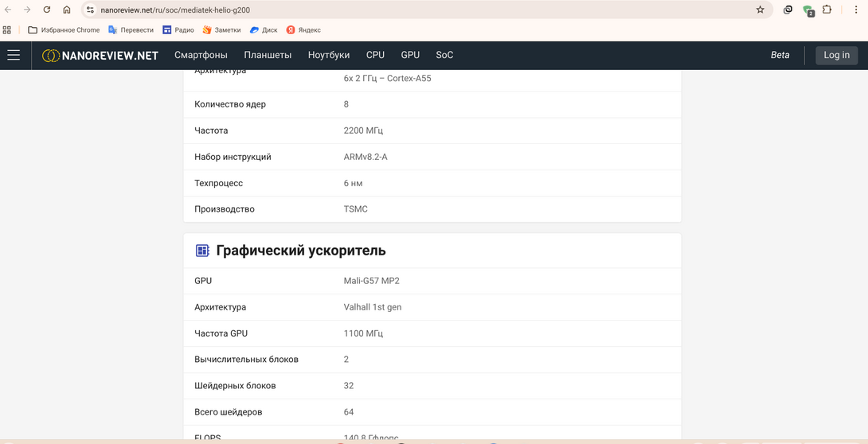The width and height of the screenshot is (868, 444).
Task: Click the value 1100 МГц
Action: [363, 333]
